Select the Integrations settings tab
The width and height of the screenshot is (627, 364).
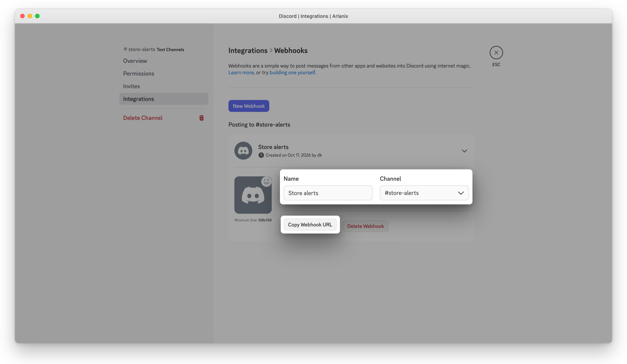coord(163,99)
